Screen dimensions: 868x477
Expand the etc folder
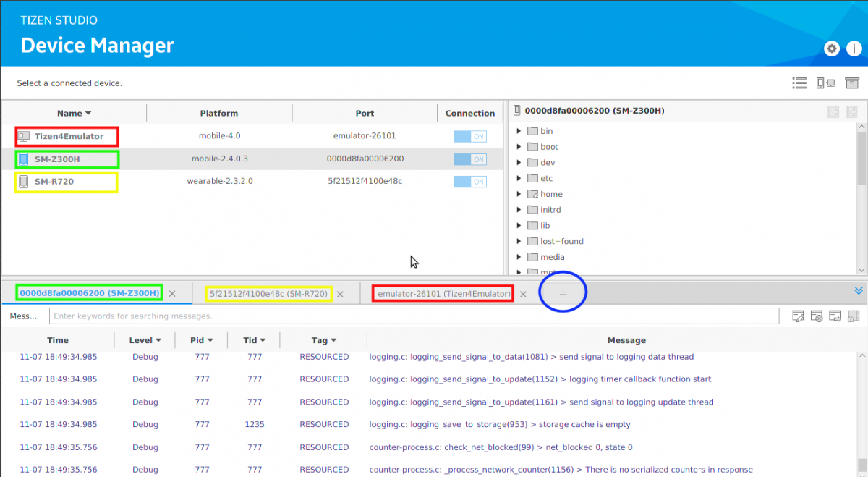click(x=519, y=178)
